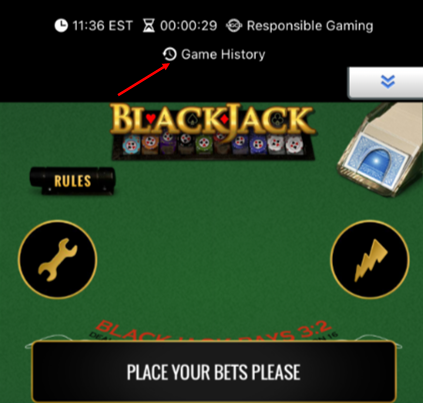Select the light blue chip in tray

131,146
